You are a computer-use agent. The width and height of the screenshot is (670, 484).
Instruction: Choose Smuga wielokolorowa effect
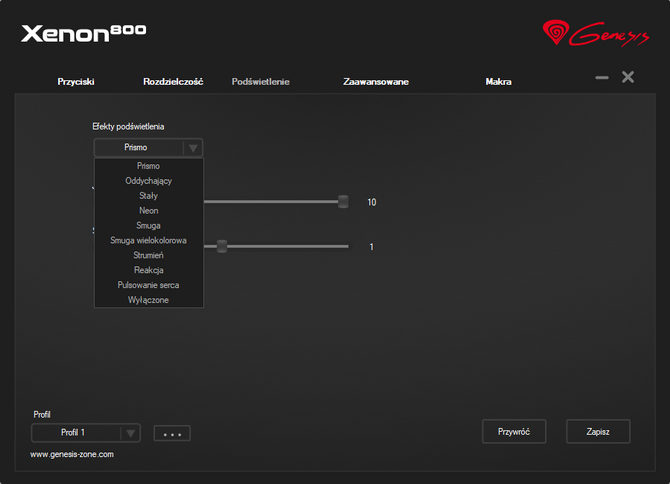click(x=148, y=241)
